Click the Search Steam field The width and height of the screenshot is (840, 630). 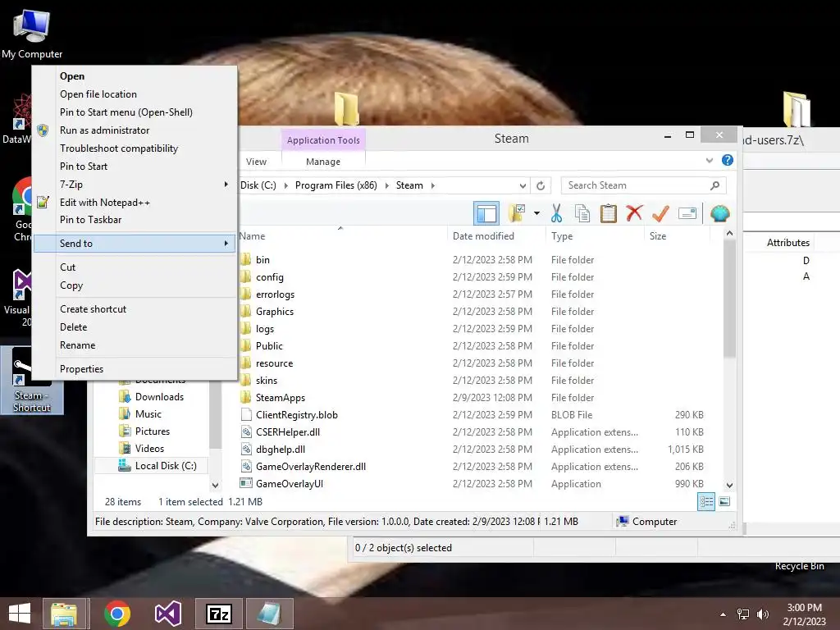tap(644, 185)
